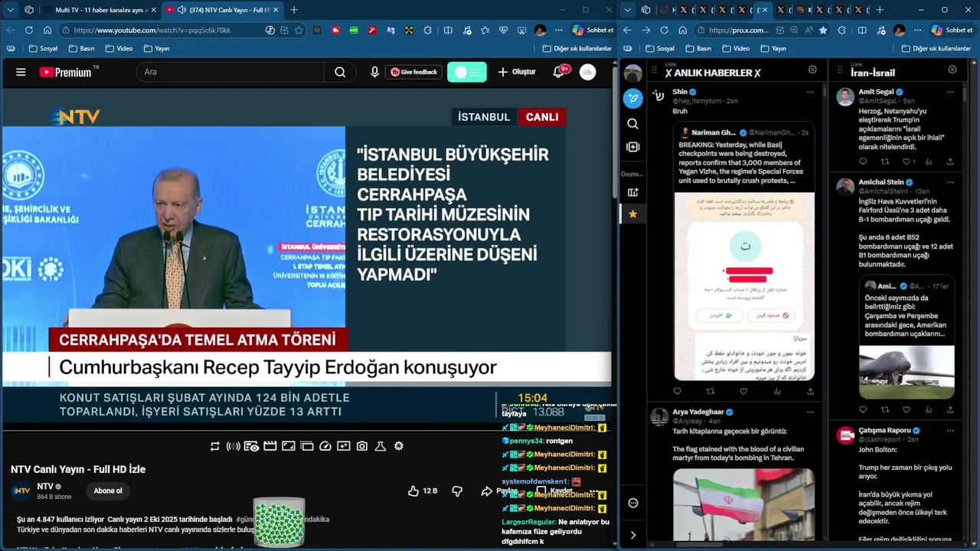Image resolution: width=980 pixels, height=551 pixels.
Task: Start voice search with the microphone icon
Action: tap(374, 72)
